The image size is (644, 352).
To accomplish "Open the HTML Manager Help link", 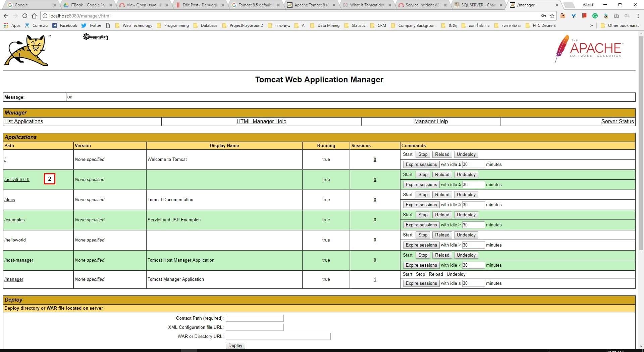I will point(261,122).
